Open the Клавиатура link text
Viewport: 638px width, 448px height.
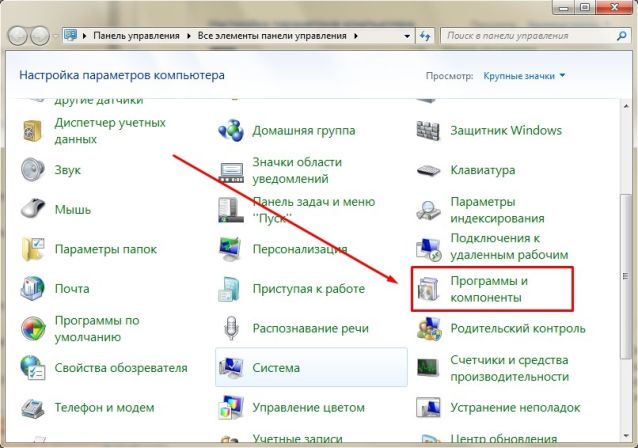[483, 170]
